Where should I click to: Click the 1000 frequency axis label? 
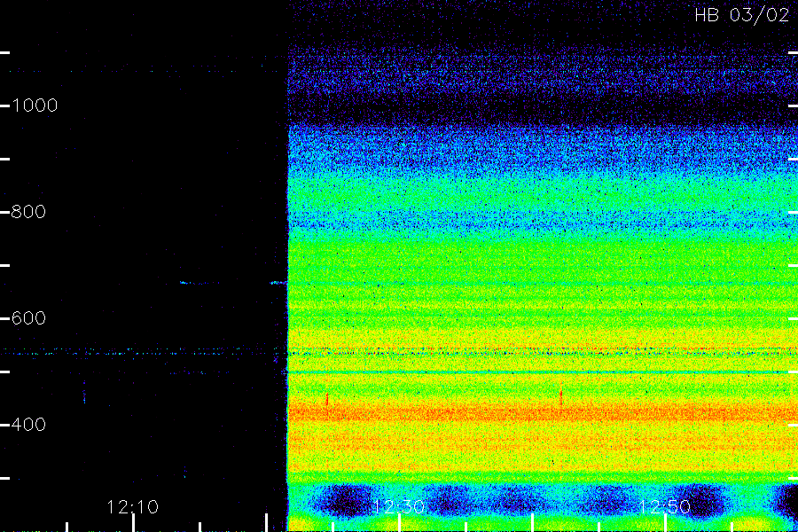(35, 106)
